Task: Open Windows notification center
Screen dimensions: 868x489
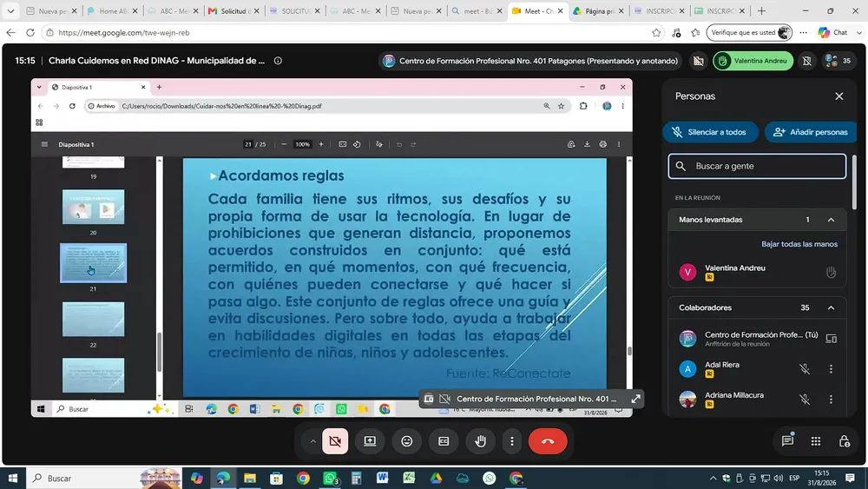Action: pos(851,478)
